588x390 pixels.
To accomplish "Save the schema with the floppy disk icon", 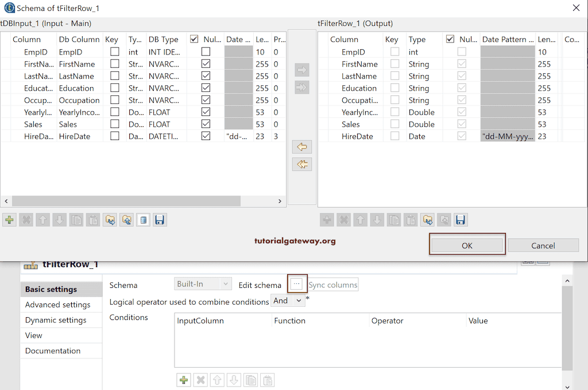I will pos(160,220).
